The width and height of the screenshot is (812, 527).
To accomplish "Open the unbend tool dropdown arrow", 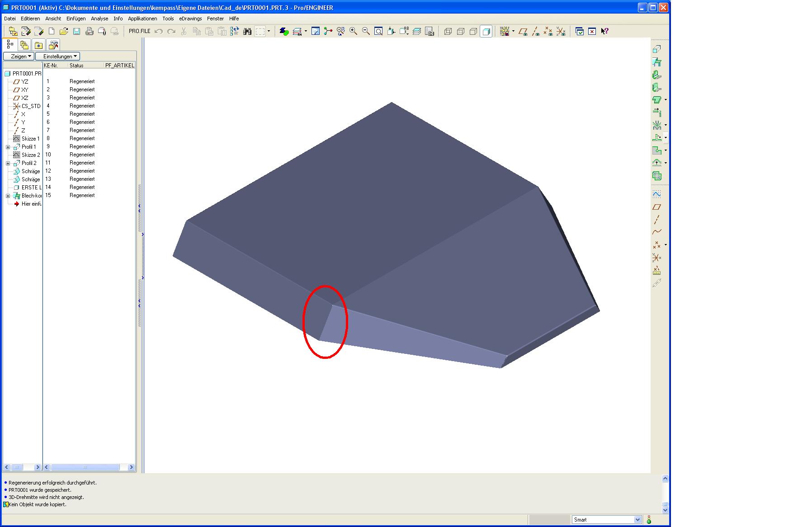I will pyautogui.click(x=666, y=138).
